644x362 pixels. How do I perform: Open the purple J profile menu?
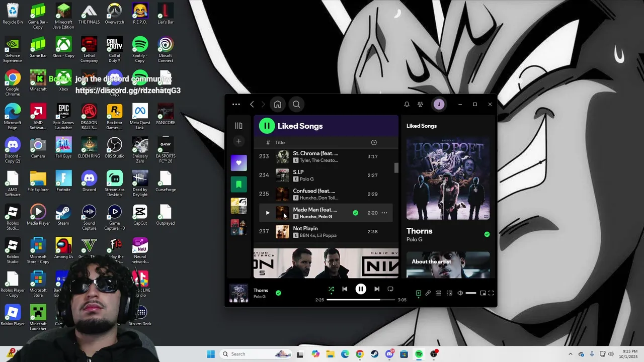point(439,105)
